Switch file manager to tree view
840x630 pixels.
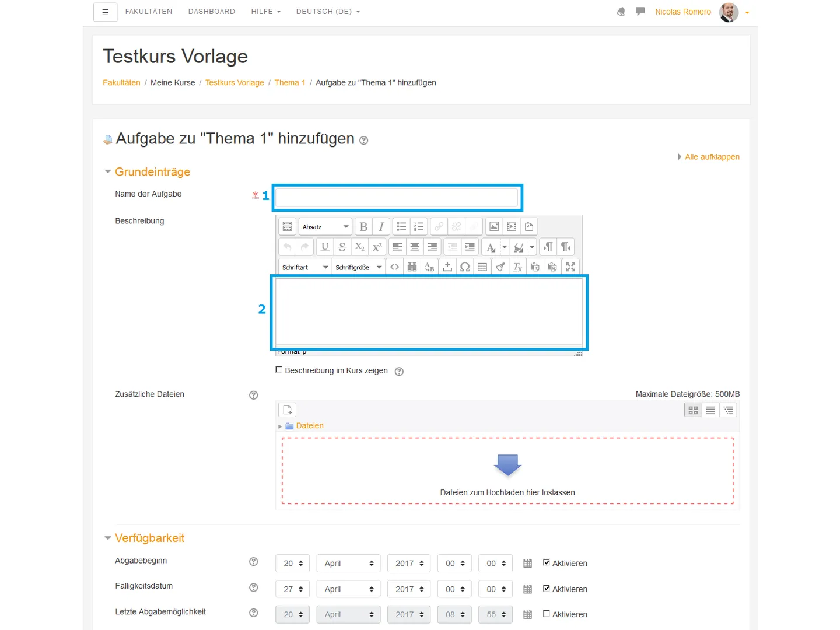tap(729, 410)
